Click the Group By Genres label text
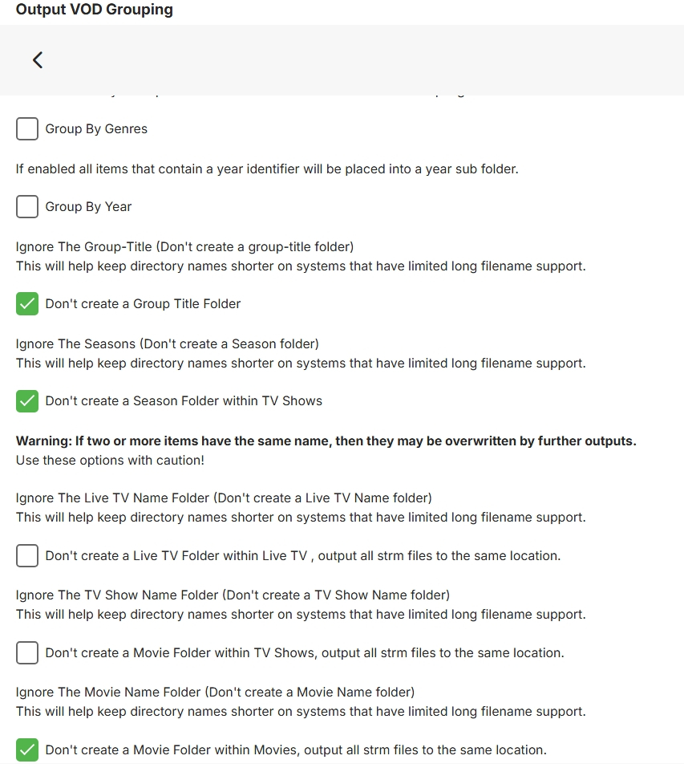The height and width of the screenshot is (784, 684). click(x=96, y=128)
